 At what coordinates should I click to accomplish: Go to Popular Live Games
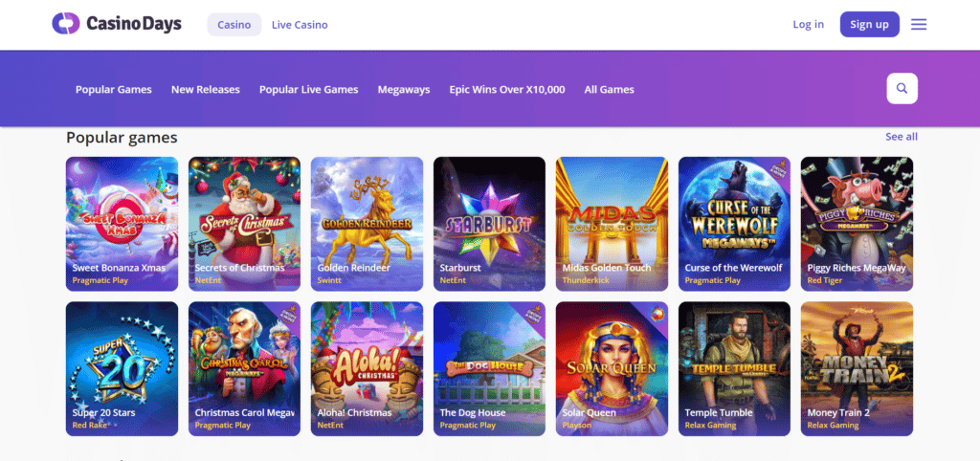point(308,90)
